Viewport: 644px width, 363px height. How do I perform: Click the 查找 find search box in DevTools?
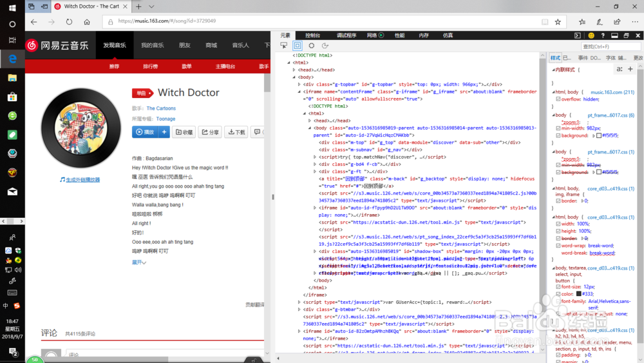tap(611, 46)
